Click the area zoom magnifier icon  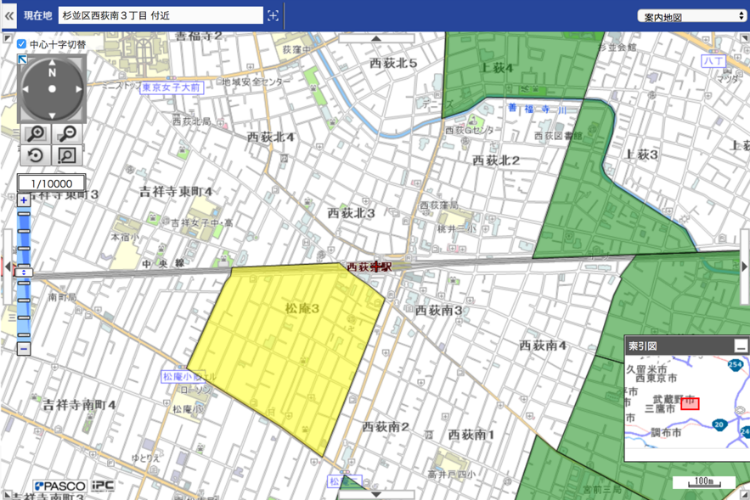(67, 155)
